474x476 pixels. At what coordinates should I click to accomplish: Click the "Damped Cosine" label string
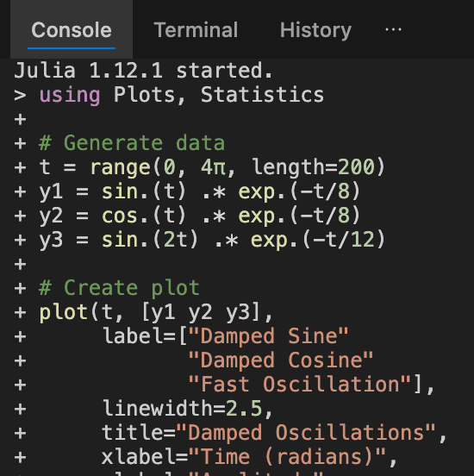281,360
